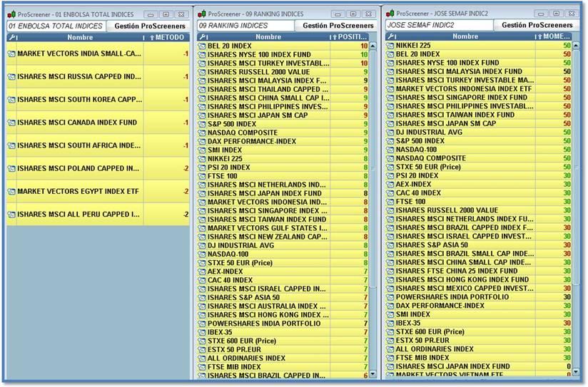Select STXE 50 EUR (Price) in ranking window

pyautogui.click(x=283, y=263)
